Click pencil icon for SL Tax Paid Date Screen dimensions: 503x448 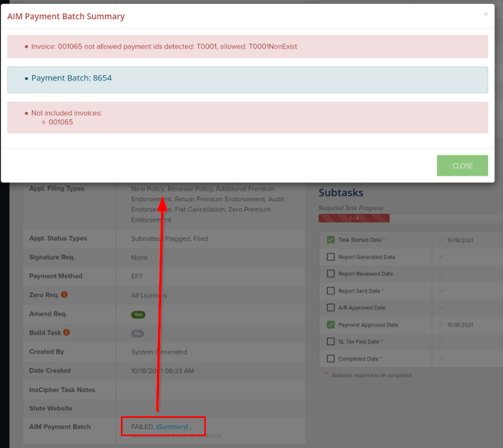pos(441,342)
